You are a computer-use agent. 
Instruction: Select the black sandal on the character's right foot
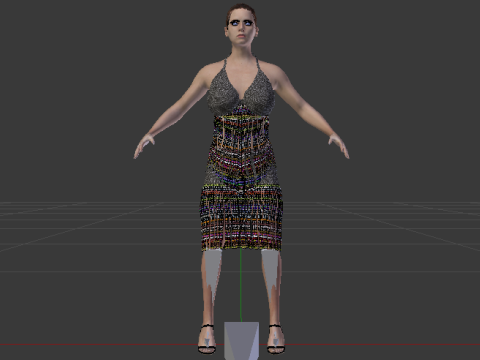(207, 339)
